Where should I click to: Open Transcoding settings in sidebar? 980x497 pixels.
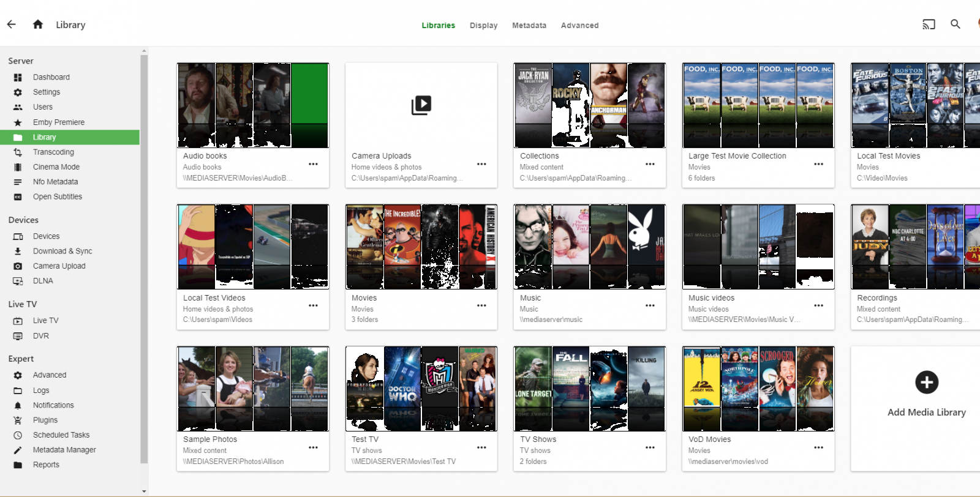[53, 152]
